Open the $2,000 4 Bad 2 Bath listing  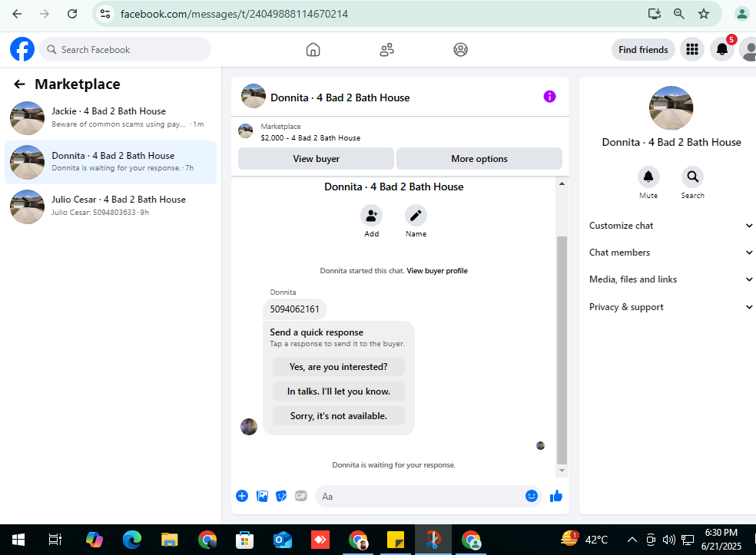tap(310, 137)
